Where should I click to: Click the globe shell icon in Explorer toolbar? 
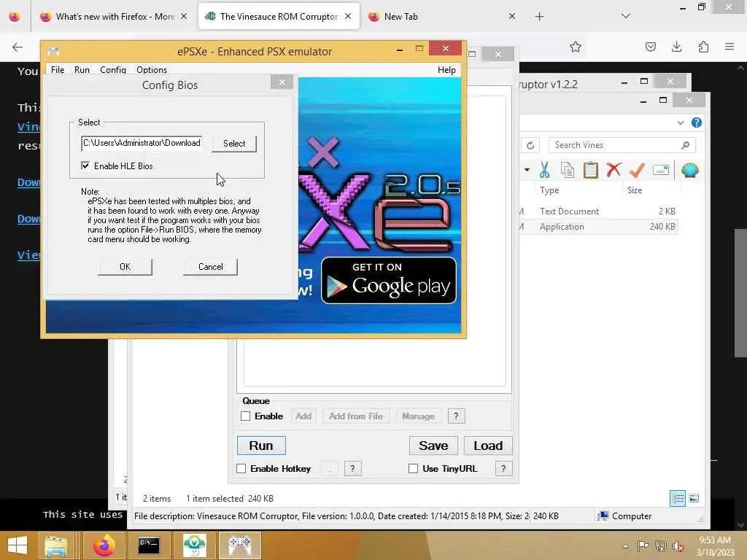tap(689, 170)
